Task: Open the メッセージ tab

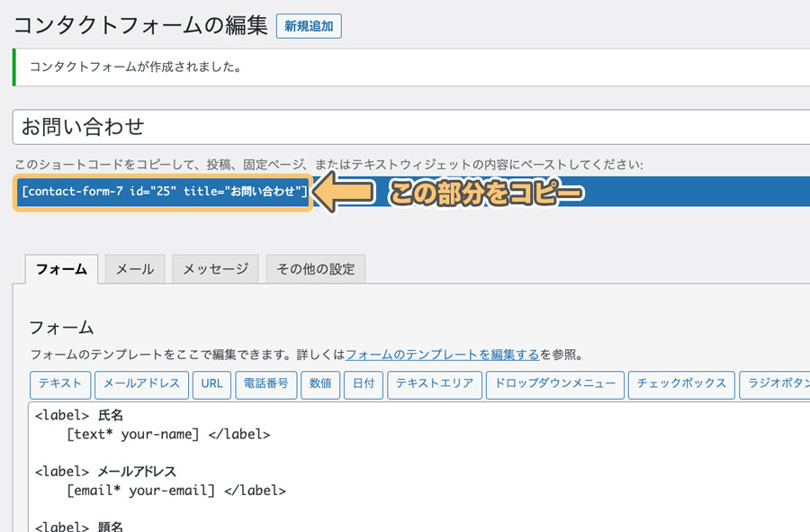Action: tap(215, 269)
